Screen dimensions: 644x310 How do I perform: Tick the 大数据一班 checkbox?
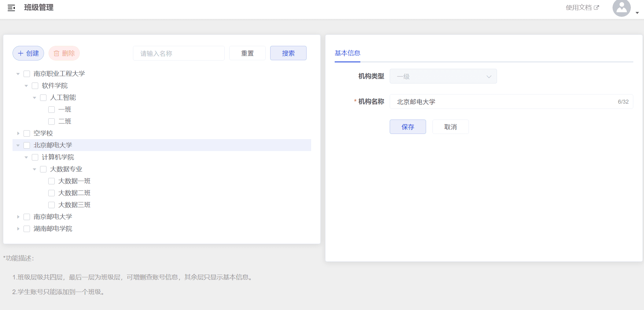tap(52, 181)
